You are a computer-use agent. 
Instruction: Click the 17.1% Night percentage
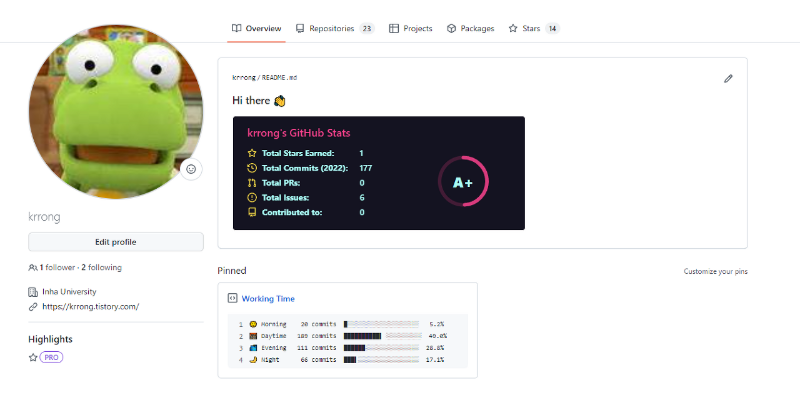pyautogui.click(x=435, y=360)
